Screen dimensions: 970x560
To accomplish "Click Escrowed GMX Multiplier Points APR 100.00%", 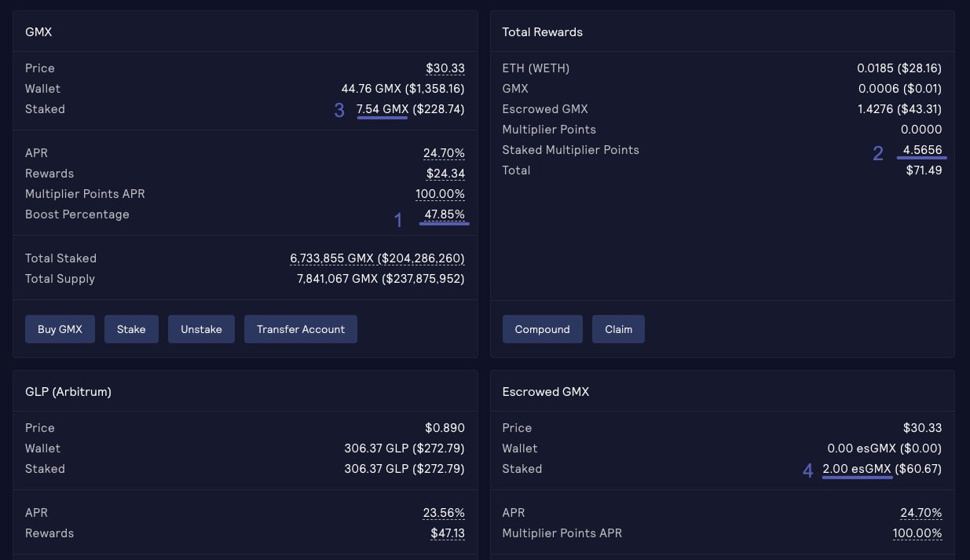I will [x=917, y=533].
